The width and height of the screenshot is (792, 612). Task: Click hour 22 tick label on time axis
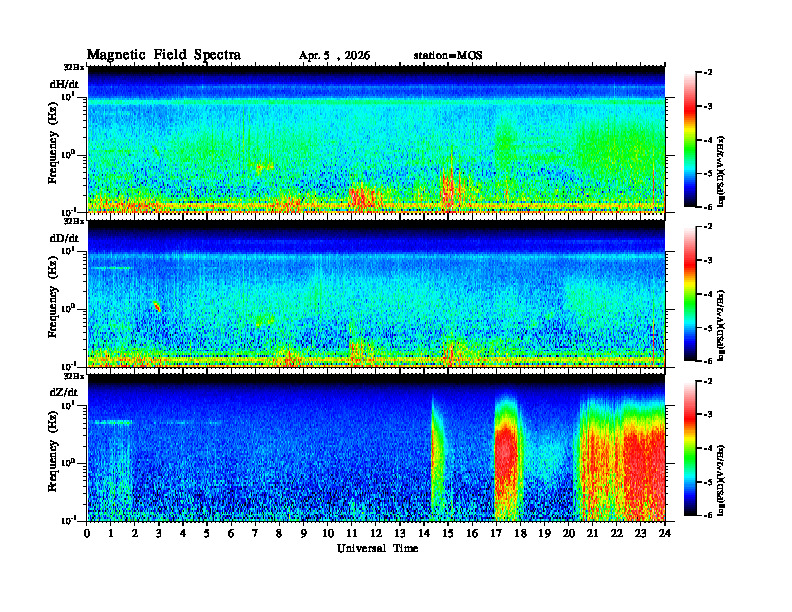pos(616,533)
